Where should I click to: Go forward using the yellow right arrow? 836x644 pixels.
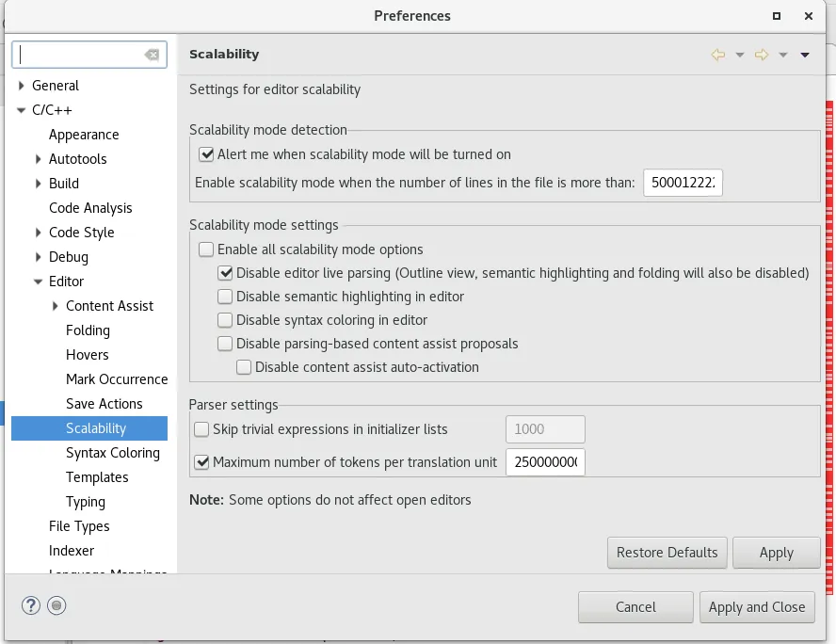tap(762, 55)
